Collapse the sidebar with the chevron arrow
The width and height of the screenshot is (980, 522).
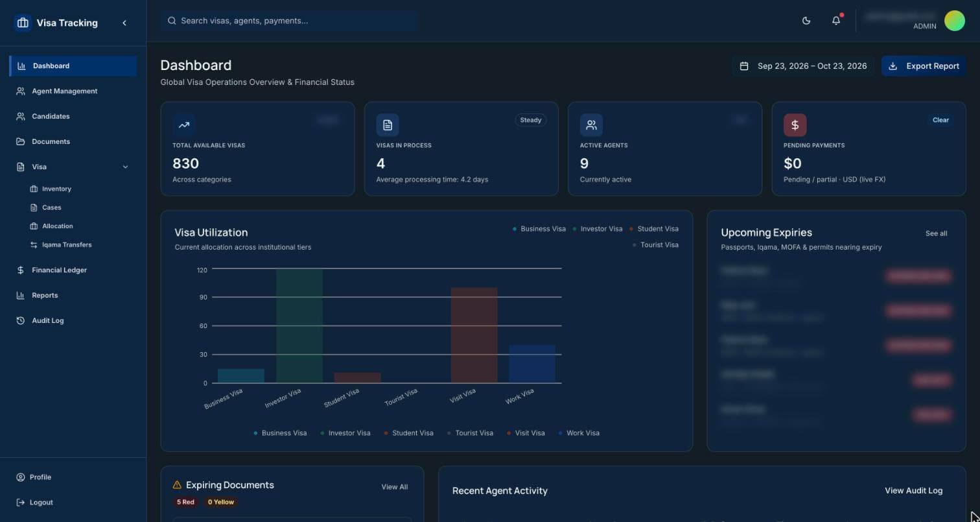(124, 23)
